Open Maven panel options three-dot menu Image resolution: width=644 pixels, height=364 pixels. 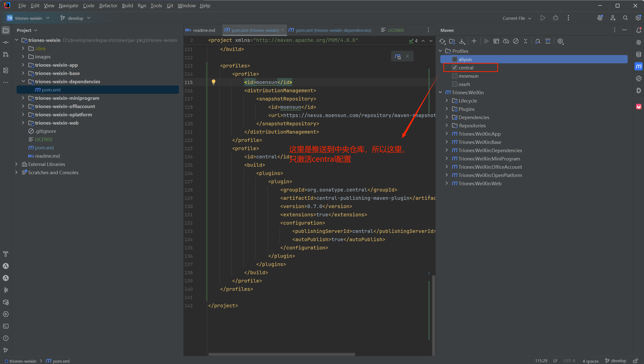[615, 30]
